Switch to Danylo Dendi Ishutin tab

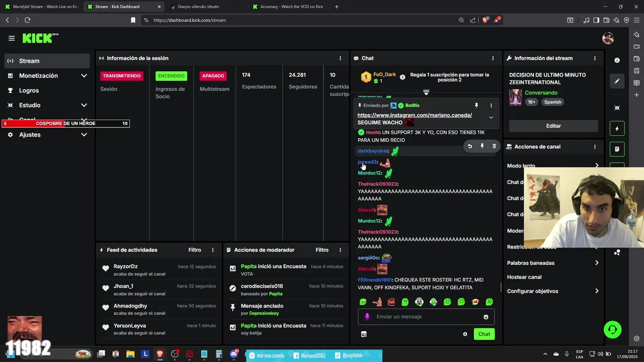(206, 7)
